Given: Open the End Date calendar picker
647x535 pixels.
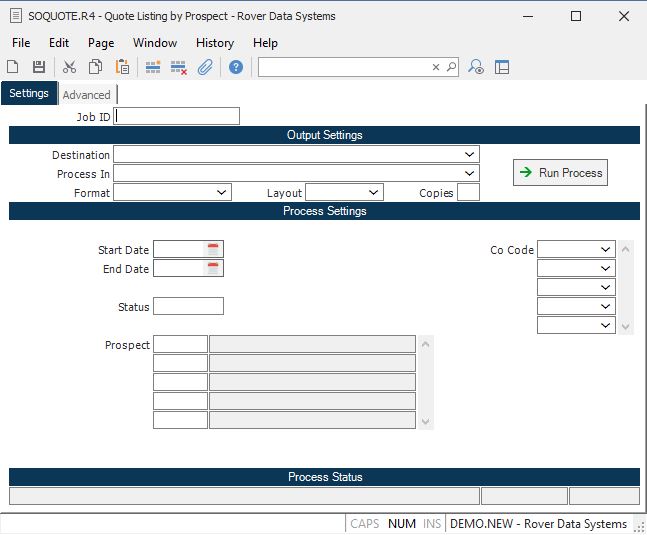Looking at the screenshot, I should pyautogui.click(x=214, y=268).
